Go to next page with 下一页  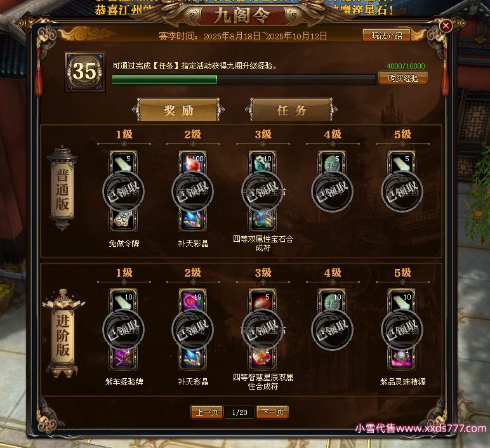[x=272, y=412]
